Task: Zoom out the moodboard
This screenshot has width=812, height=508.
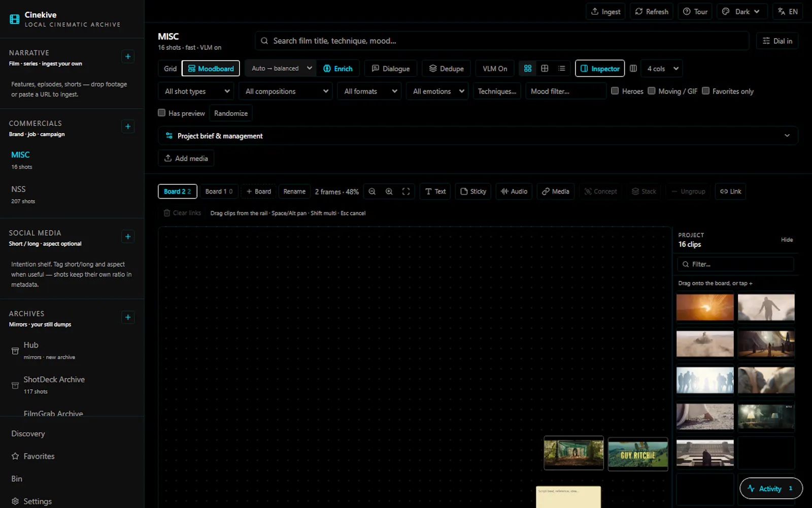Action: (x=372, y=192)
